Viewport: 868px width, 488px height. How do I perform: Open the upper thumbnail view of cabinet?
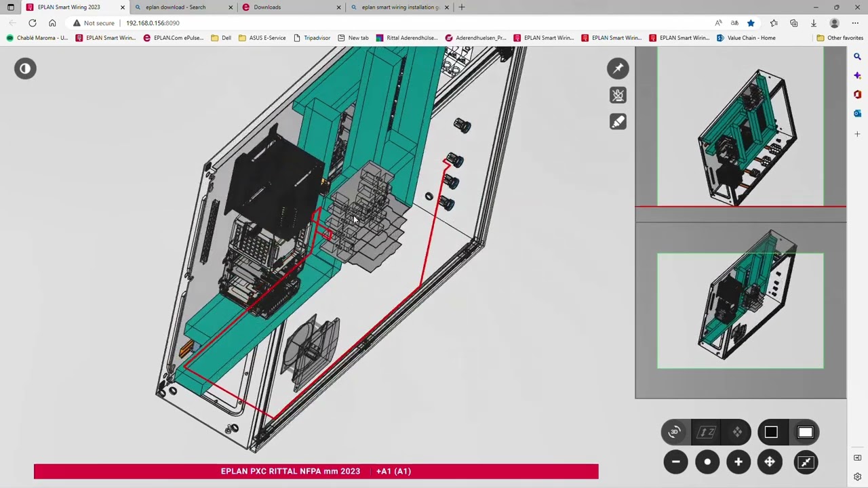(x=741, y=127)
